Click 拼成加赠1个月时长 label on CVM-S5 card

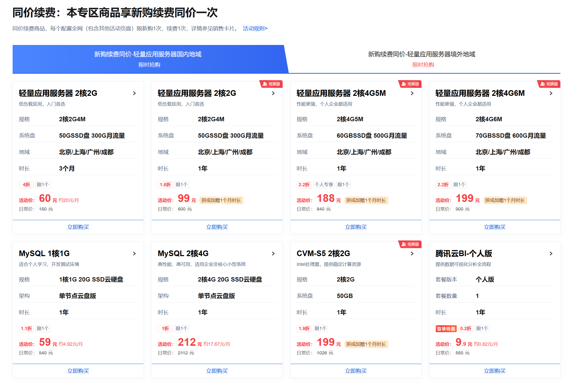tap(366, 344)
